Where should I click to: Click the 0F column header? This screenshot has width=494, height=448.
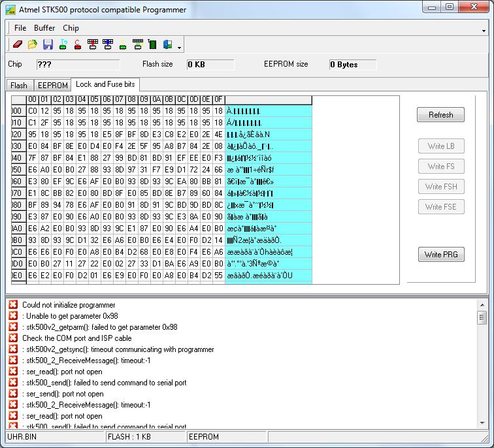tap(219, 100)
